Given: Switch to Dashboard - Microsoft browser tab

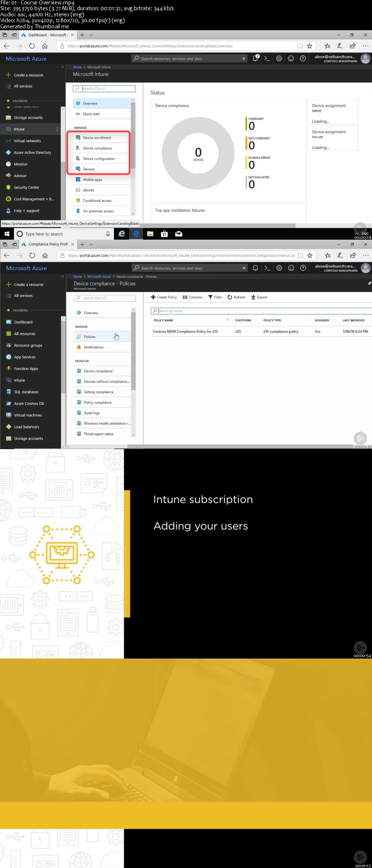Looking at the screenshot, I should pos(47,35).
